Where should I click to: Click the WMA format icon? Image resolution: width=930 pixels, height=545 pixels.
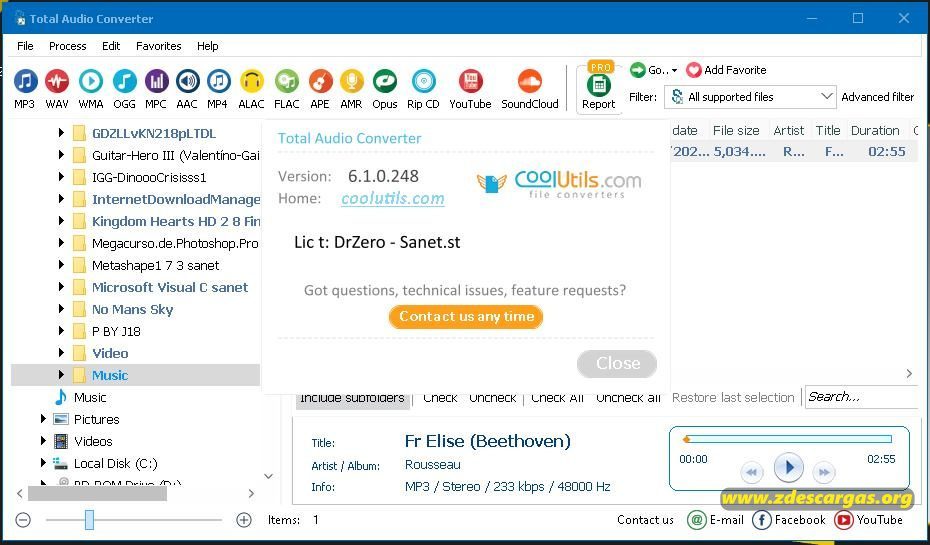point(91,82)
